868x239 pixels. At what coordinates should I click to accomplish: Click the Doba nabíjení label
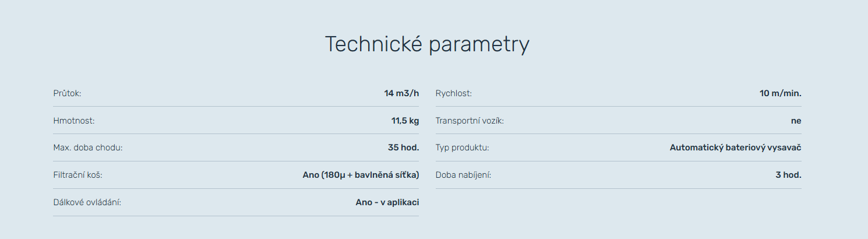click(464, 175)
